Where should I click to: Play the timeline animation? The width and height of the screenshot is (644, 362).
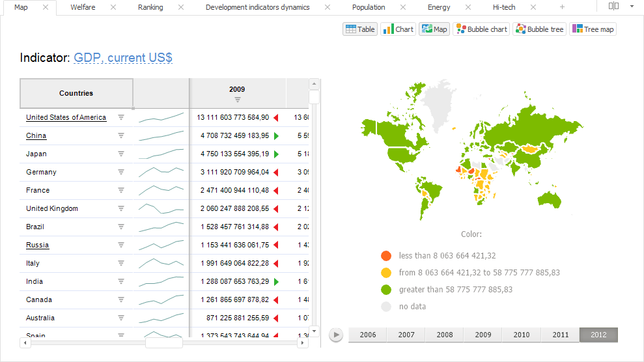[336, 335]
